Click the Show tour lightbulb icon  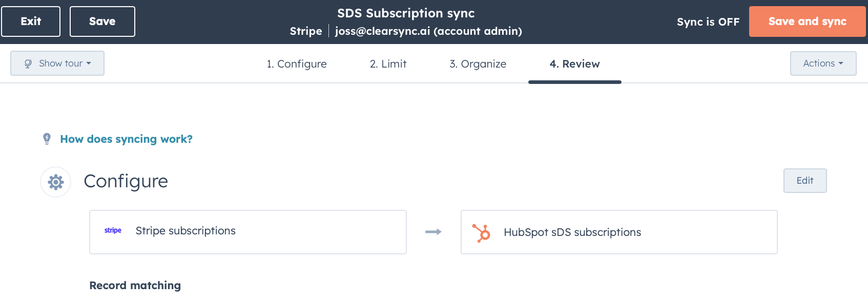tap(28, 63)
